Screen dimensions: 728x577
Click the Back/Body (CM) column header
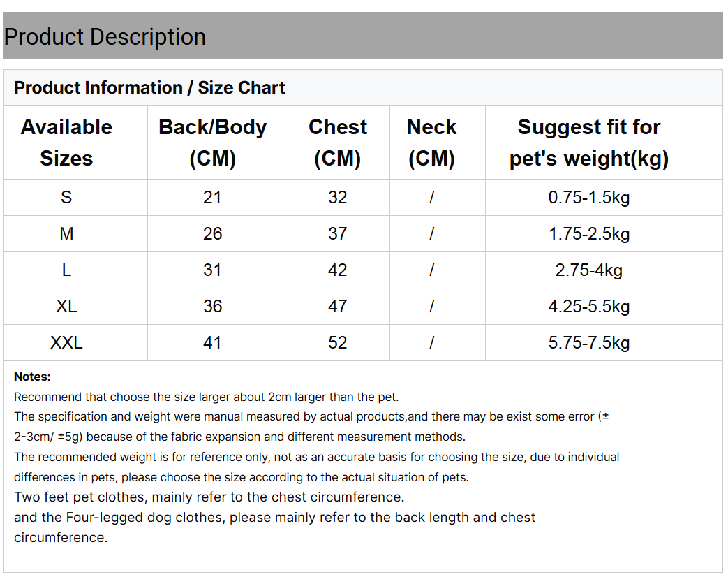coord(212,143)
